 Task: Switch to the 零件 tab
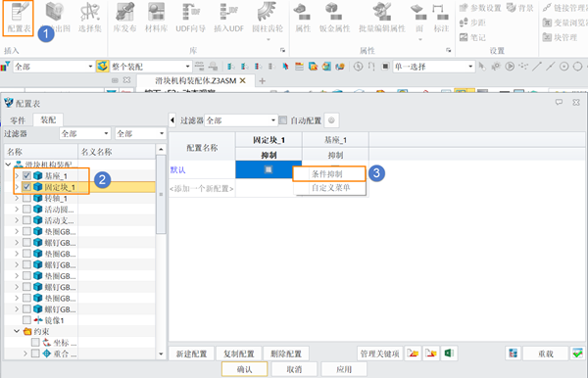tap(18, 120)
